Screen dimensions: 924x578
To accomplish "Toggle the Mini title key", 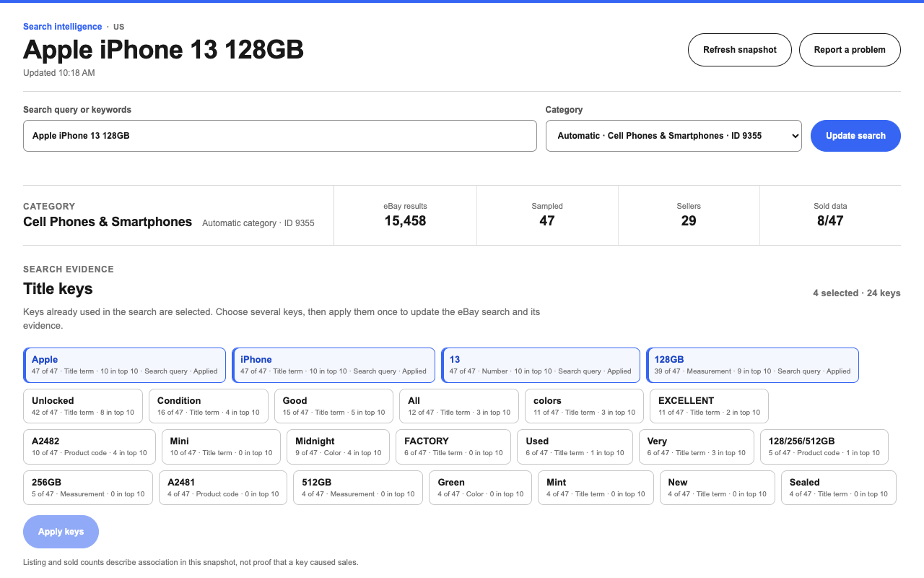I will pyautogui.click(x=221, y=447).
